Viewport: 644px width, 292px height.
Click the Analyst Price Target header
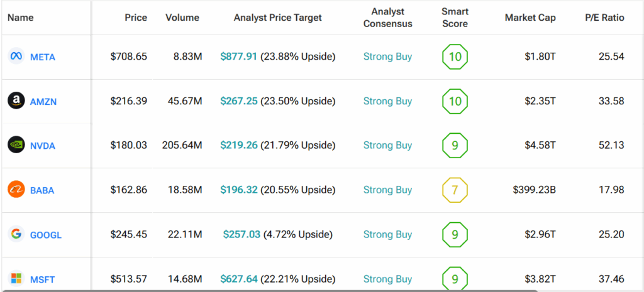277,18
